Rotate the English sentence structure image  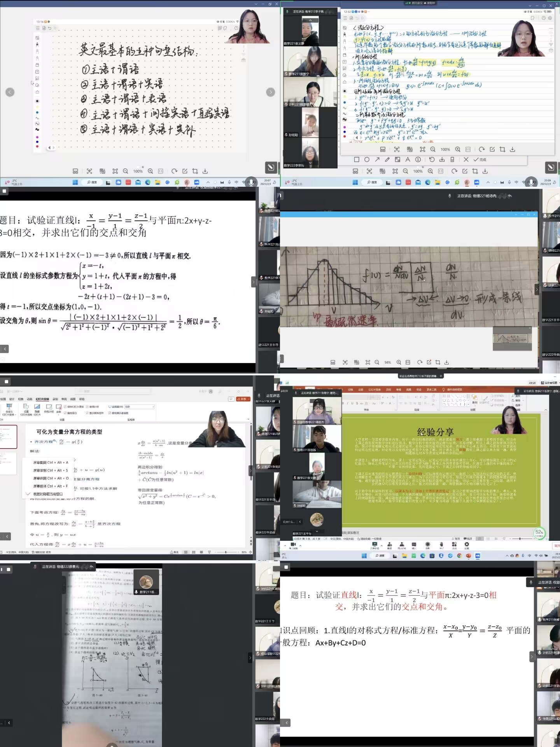[x=174, y=171]
